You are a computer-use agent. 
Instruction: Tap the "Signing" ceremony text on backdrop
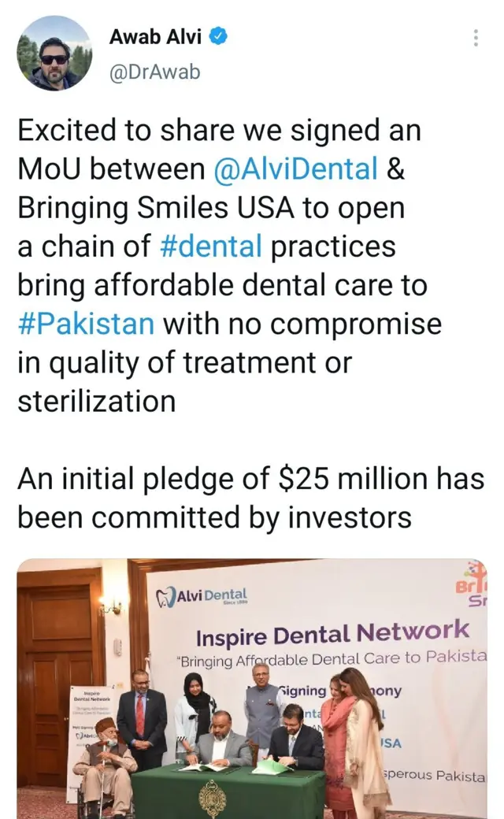(304, 691)
